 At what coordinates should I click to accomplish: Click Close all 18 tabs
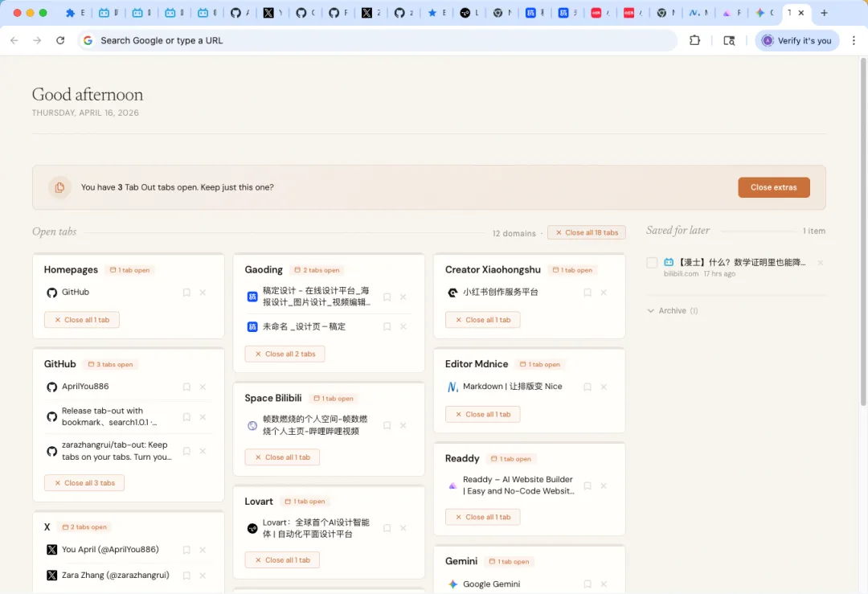[587, 232]
